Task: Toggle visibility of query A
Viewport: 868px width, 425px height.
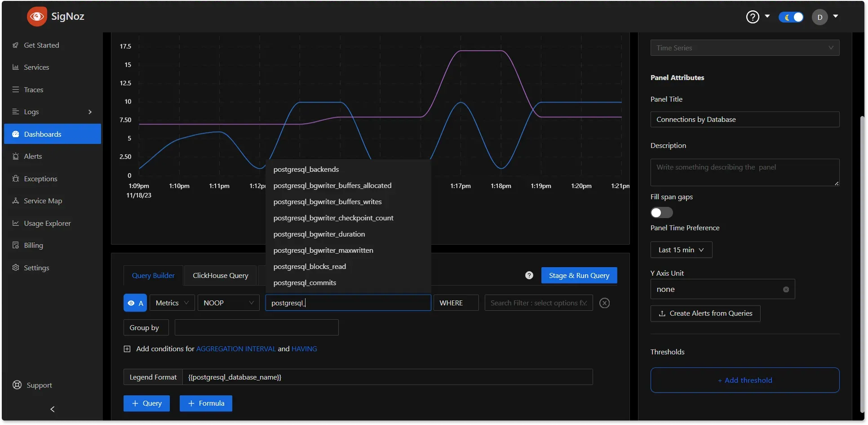Action: tap(131, 303)
